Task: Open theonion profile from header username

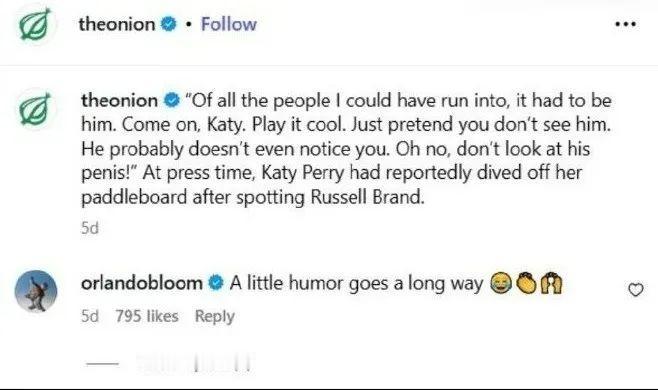Action: (117, 24)
